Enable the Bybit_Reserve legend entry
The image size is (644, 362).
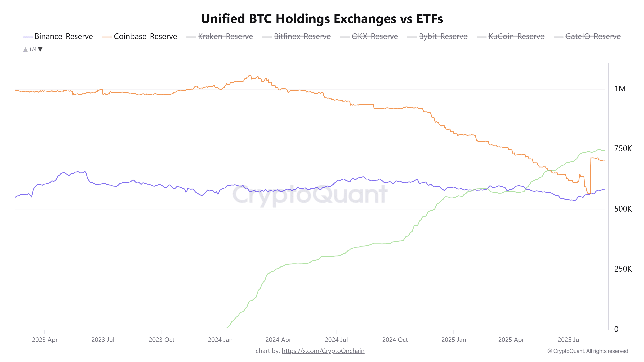point(443,37)
